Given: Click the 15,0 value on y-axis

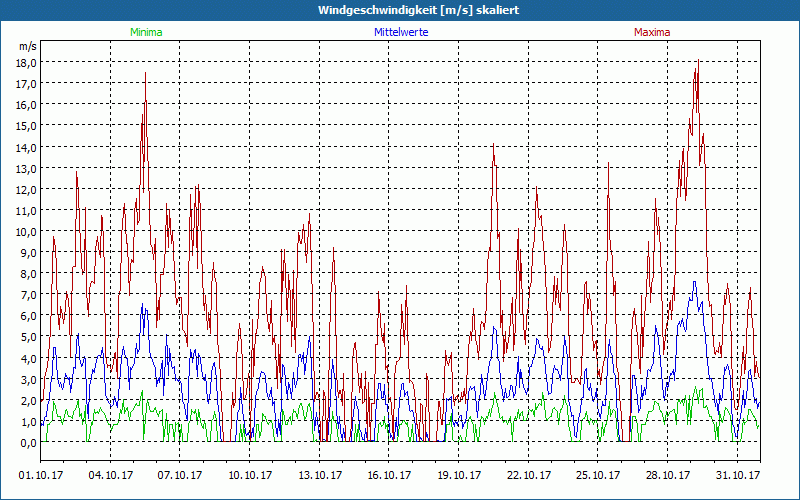Looking at the screenshot, I should pyautogui.click(x=28, y=126).
